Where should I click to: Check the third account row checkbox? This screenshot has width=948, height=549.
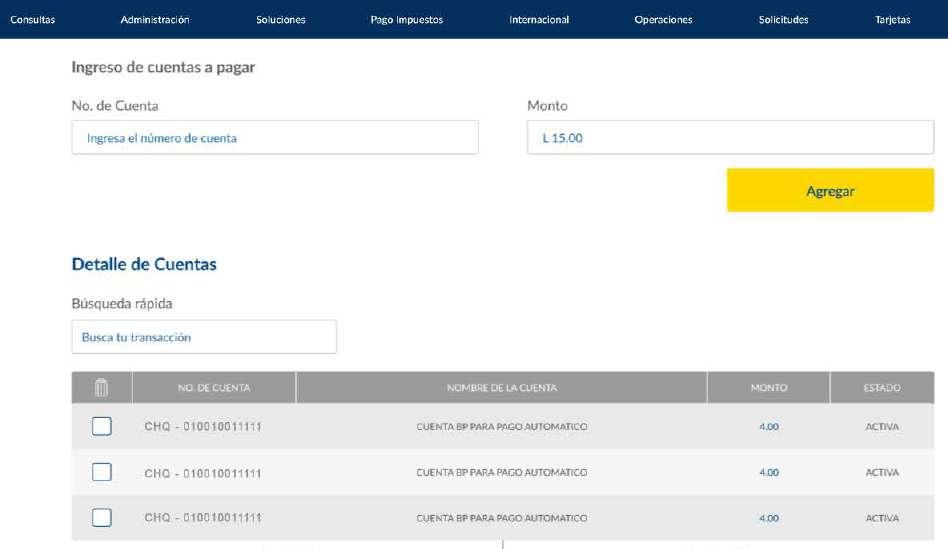click(102, 518)
